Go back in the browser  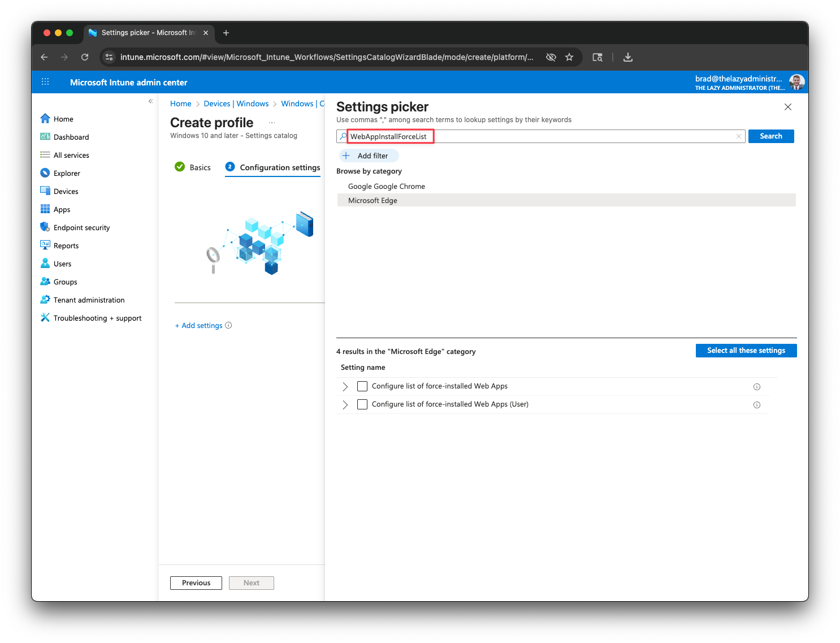point(44,57)
